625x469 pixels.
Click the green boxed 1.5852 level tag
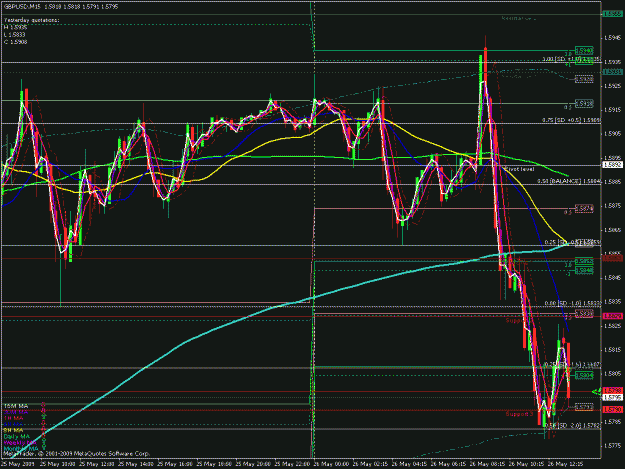[x=584, y=261]
